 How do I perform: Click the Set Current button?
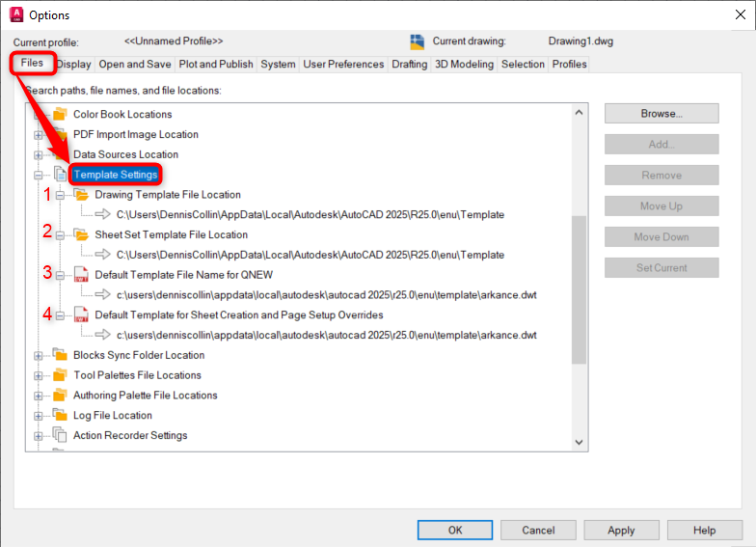tap(661, 268)
